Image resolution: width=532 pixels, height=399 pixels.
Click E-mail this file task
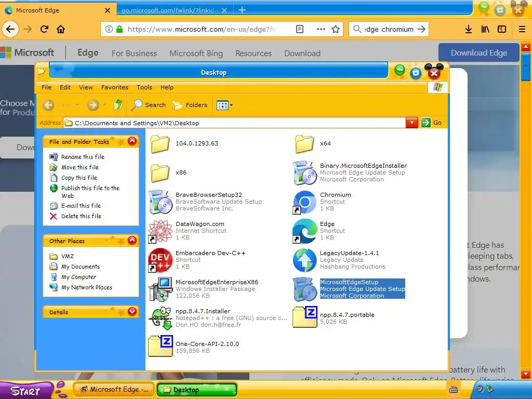pyautogui.click(x=75, y=206)
